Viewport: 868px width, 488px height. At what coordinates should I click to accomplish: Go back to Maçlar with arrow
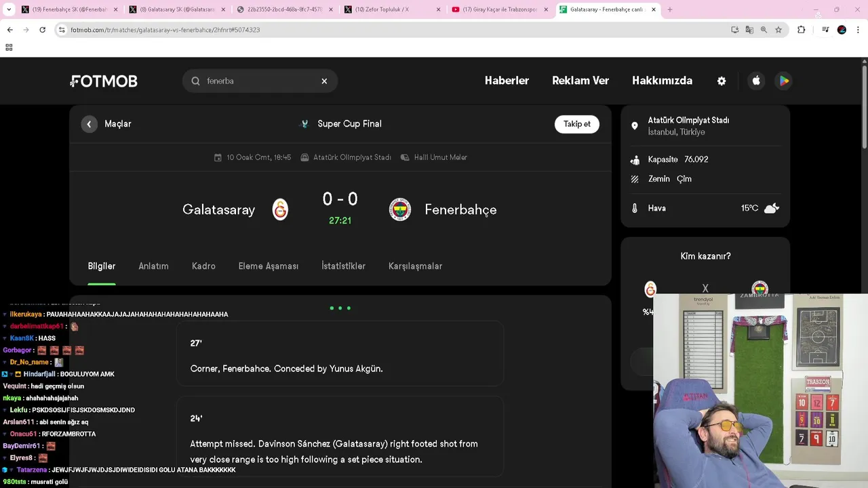coord(89,124)
